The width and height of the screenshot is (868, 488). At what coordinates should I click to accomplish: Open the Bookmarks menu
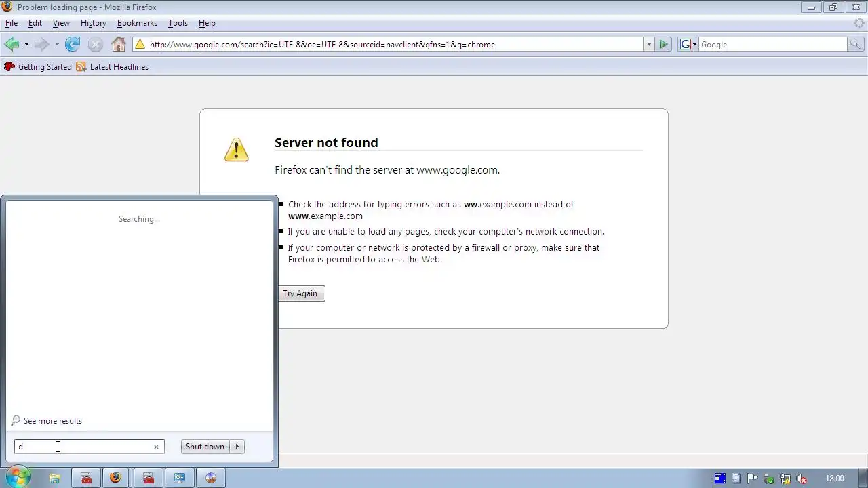[137, 23]
